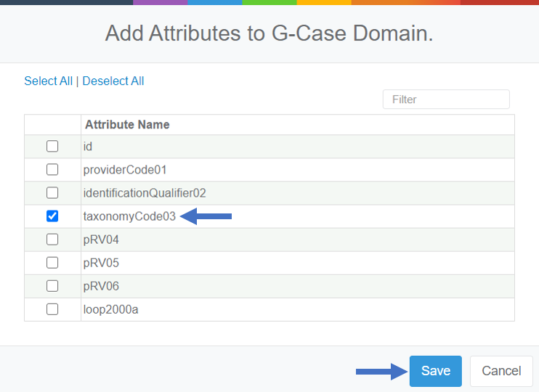
Task: Click the providerCode01 attribute text
Action: click(x=125, y=170)
